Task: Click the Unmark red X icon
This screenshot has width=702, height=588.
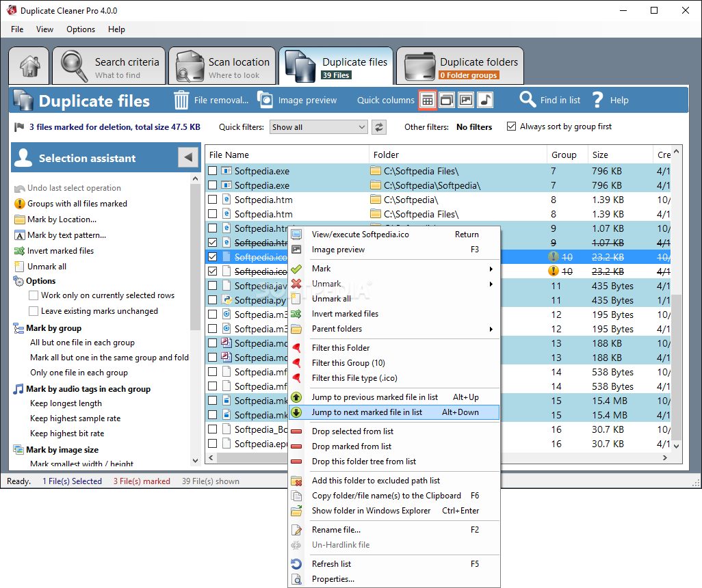Action: (296, 284)
